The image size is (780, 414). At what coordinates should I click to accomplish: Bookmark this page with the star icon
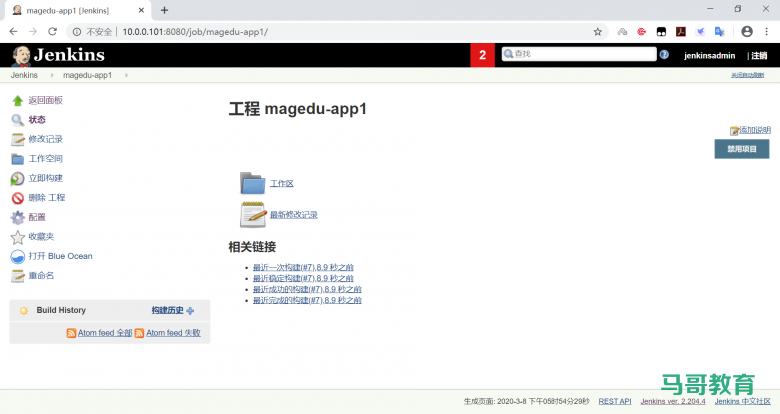(x=597, y=32)
